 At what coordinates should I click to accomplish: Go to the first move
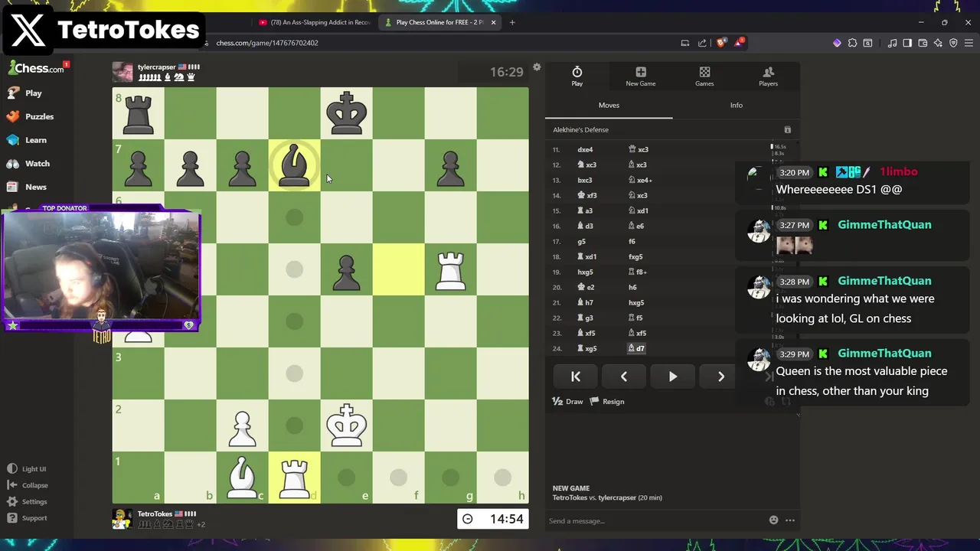pos(576,377)
